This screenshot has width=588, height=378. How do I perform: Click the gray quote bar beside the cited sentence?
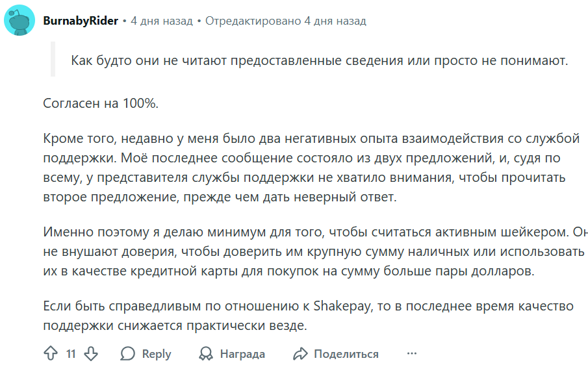[x=52, y=59]
